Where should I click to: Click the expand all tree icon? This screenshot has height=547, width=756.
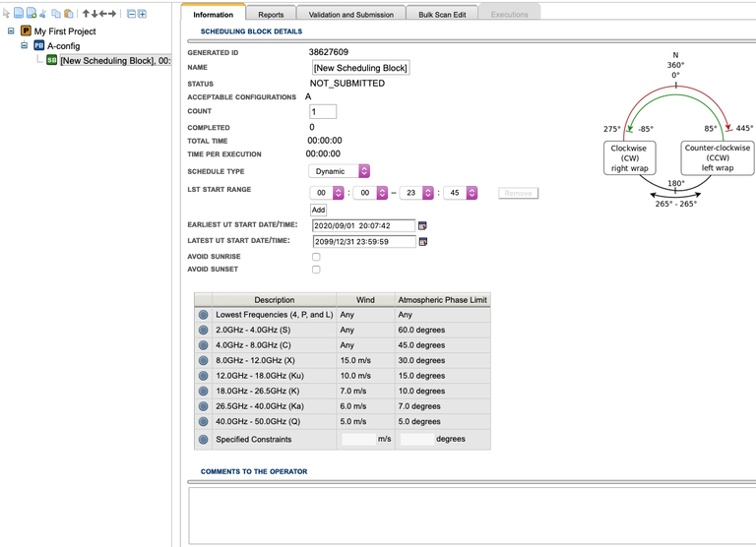click(x=142, y=14)
